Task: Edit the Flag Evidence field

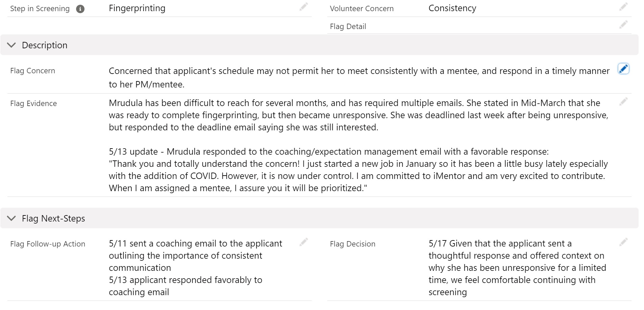Action: coord(623,102)
